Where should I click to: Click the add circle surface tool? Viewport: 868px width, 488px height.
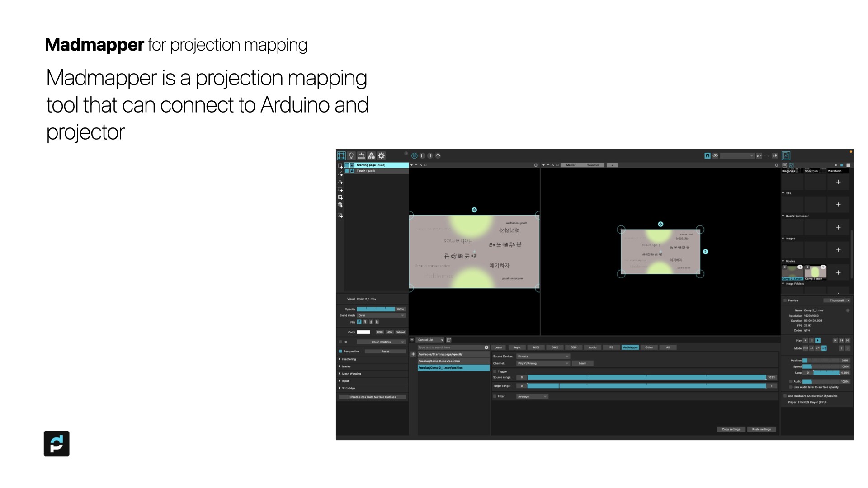340,189
